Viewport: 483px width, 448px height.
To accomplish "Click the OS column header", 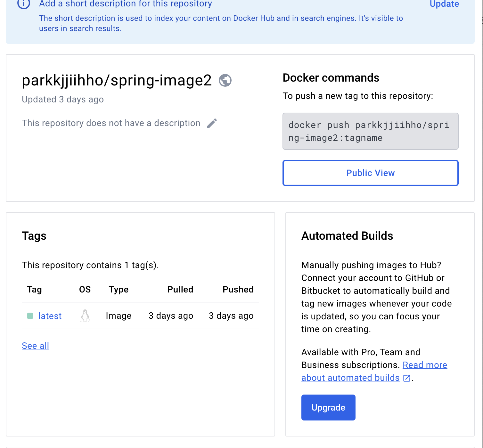I will 85,290.
